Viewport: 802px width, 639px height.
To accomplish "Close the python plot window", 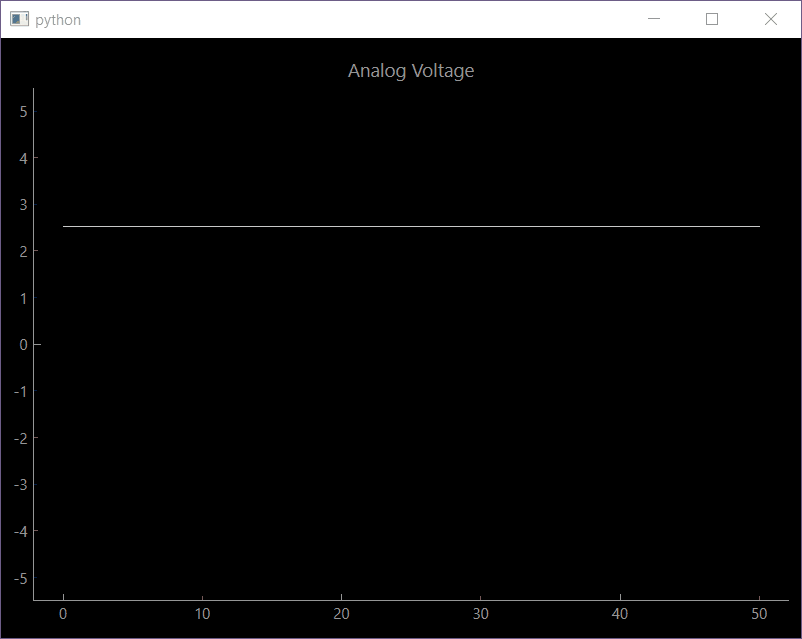I will coord(770,19).
